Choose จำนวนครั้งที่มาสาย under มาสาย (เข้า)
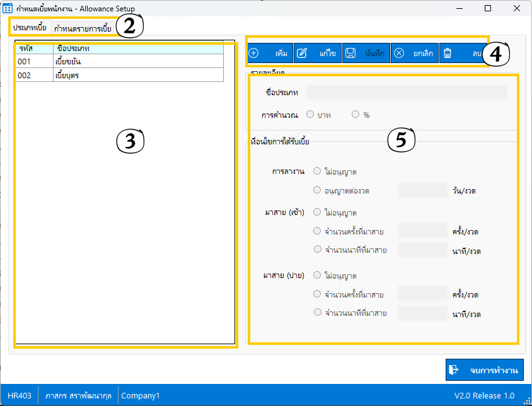 (317, 231)
